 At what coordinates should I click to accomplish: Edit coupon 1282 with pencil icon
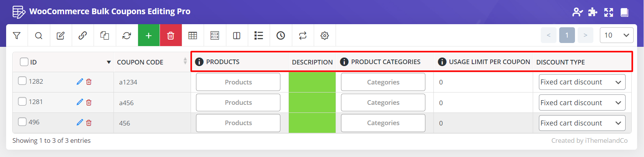80,82
